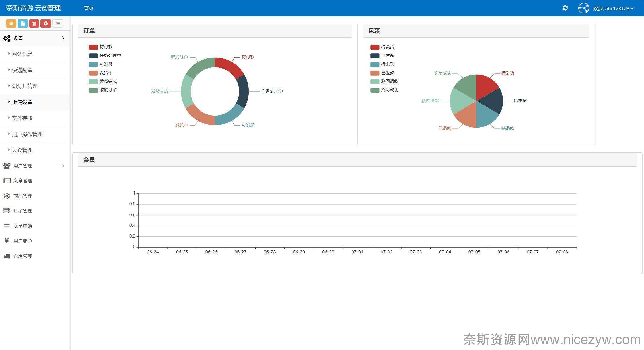This screenshot has width=644, height=350.
Task: Click the 07-01 date axis label
Action: tap(357, 252)
